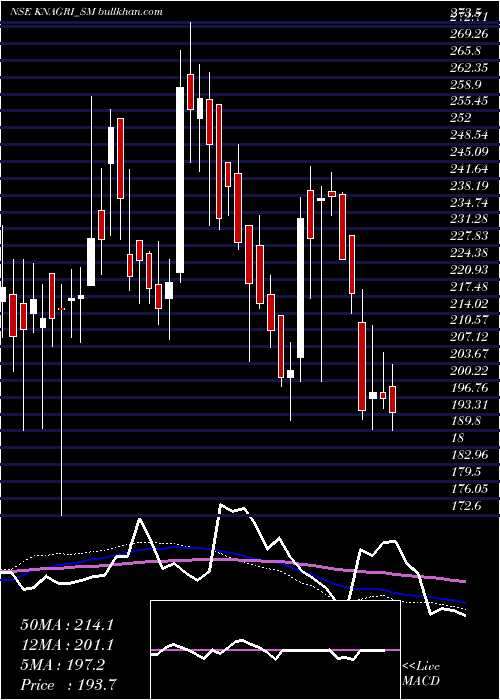500x700 pixels.
Task: Select the 252 price level label
Action: [462, 118]
